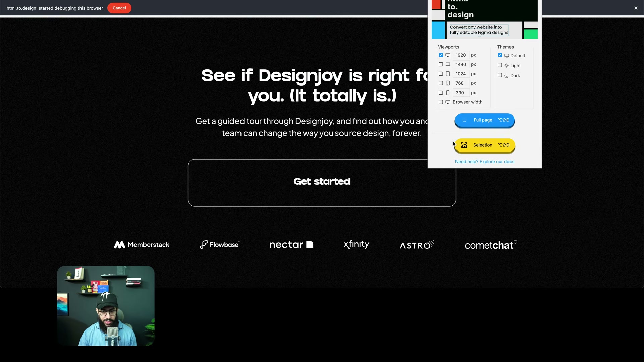The image size is (644, 362).
Task: Click the Astro logo
Action: [x=417, y=245]
